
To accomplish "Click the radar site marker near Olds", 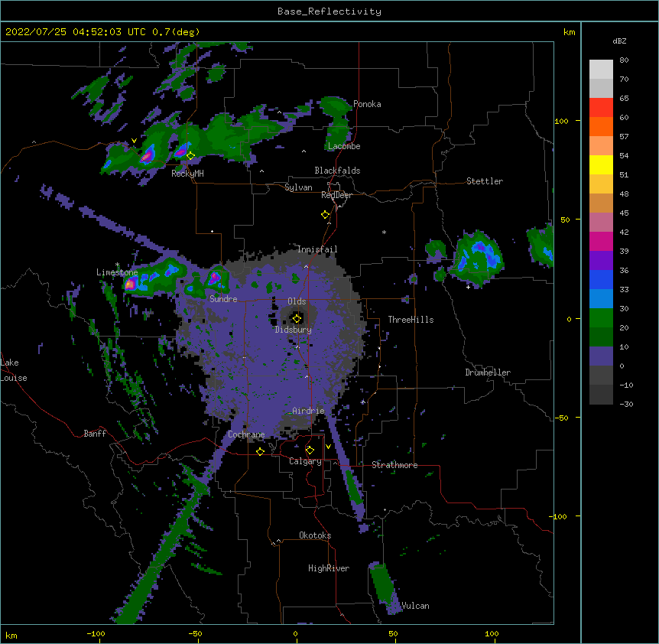I will click(297, 319).
